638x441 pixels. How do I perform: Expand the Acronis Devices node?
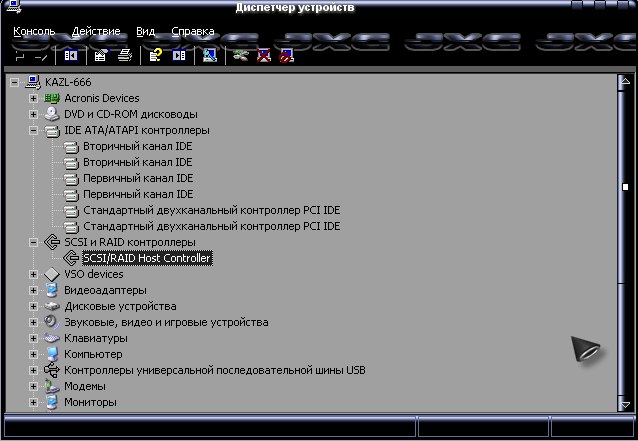coord(33,98)
